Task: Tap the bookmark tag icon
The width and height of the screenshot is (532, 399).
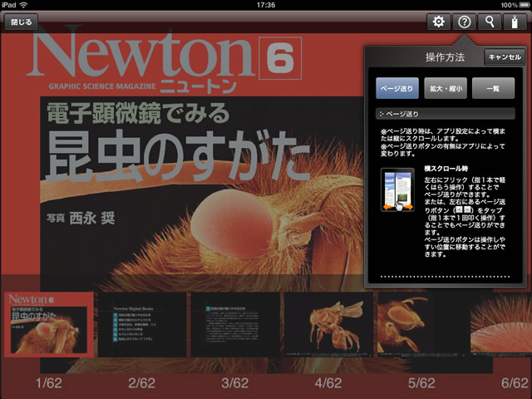Action: 515,22
